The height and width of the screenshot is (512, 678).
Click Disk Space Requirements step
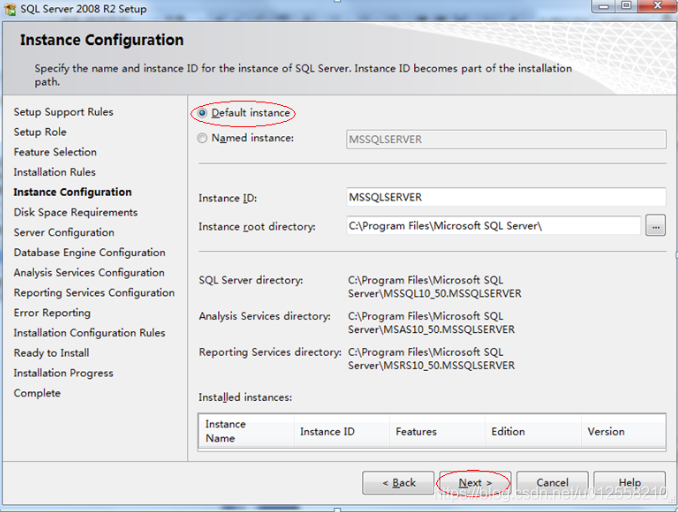76,212
